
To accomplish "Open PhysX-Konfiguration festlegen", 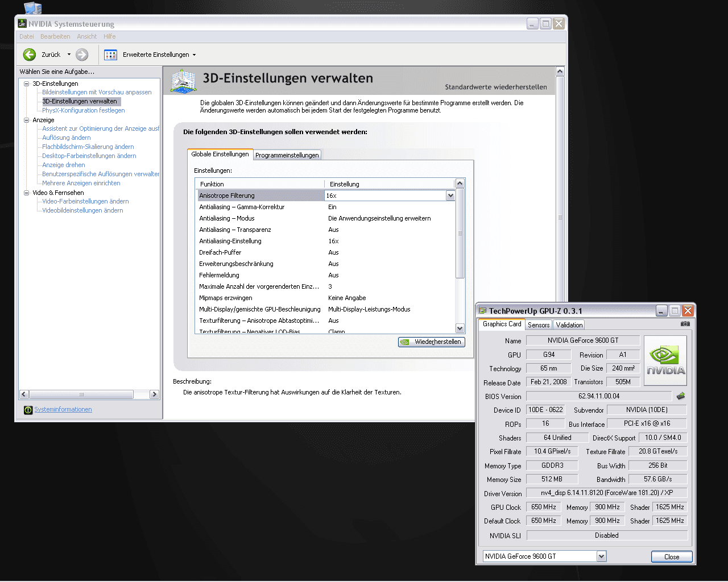I will 84,110.
